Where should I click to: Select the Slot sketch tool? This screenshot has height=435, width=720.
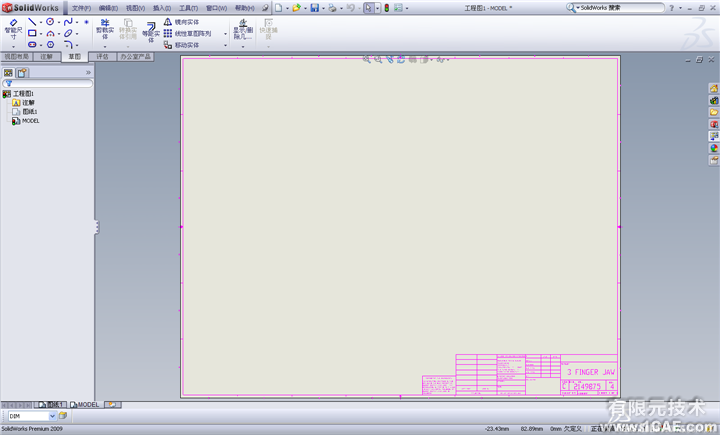click(x=32, y=45)
